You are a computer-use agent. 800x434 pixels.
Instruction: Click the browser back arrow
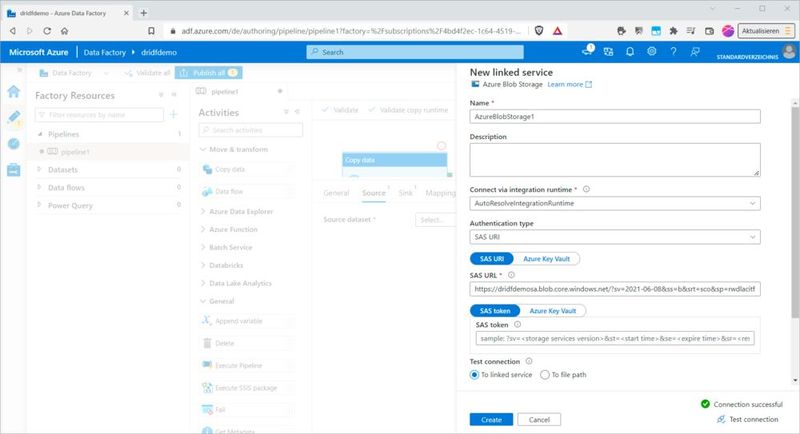click(13, 31)
